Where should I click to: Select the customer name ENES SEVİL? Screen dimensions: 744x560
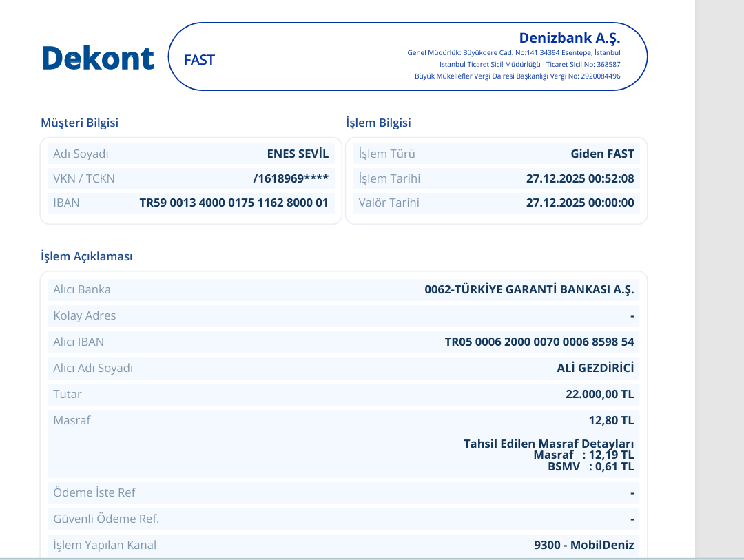[298, 154]
